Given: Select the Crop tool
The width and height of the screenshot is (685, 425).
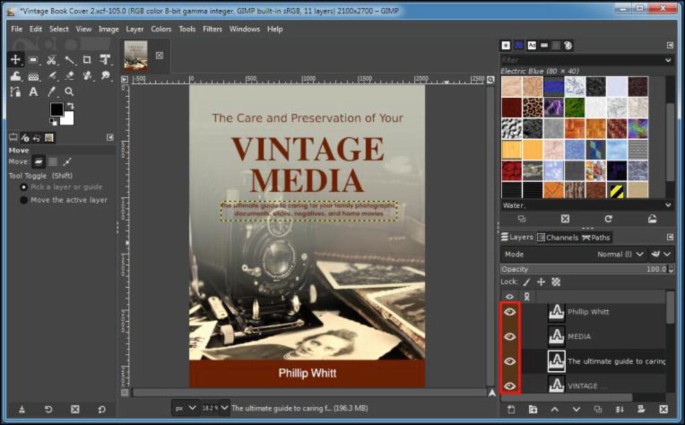Looking at the screenshot, I should [87, 60].
